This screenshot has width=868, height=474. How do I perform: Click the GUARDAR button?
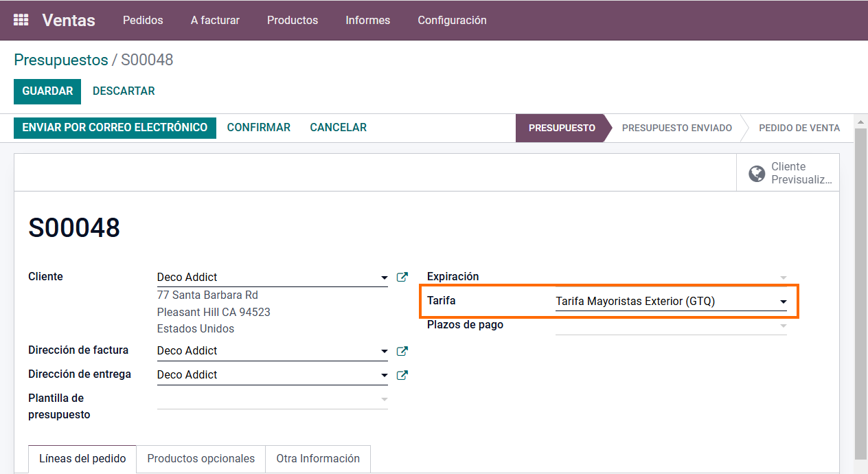pyautogui.click(x=47, y=91)
